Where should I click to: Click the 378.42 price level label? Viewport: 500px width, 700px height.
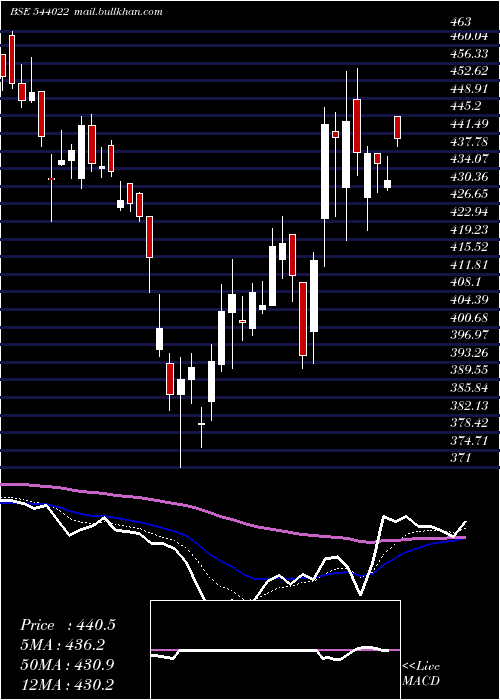[469, 422]
